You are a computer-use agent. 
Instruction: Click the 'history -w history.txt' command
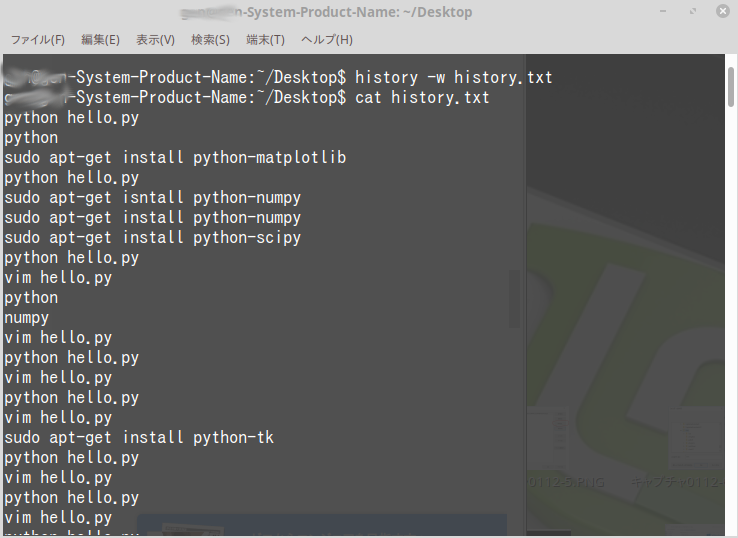(x=454, y=77)
